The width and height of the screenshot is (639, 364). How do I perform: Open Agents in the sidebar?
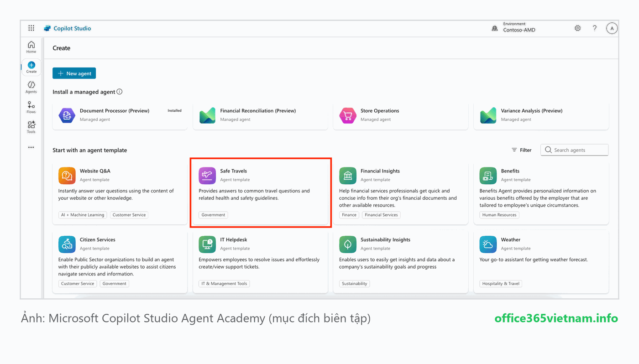click(31, 87)
